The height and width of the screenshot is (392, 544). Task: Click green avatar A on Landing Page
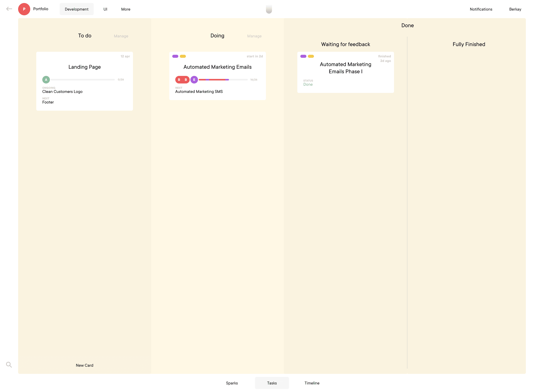(46, 80)
